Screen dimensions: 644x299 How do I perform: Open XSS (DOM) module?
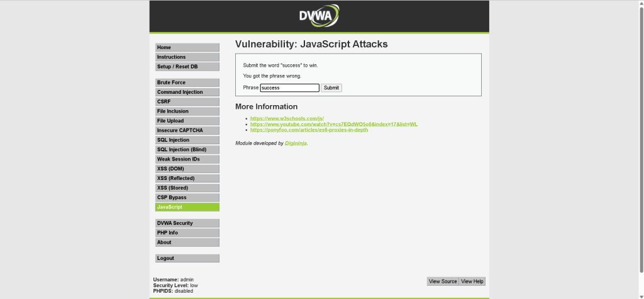pyautogui.click(x=187, y=169)
